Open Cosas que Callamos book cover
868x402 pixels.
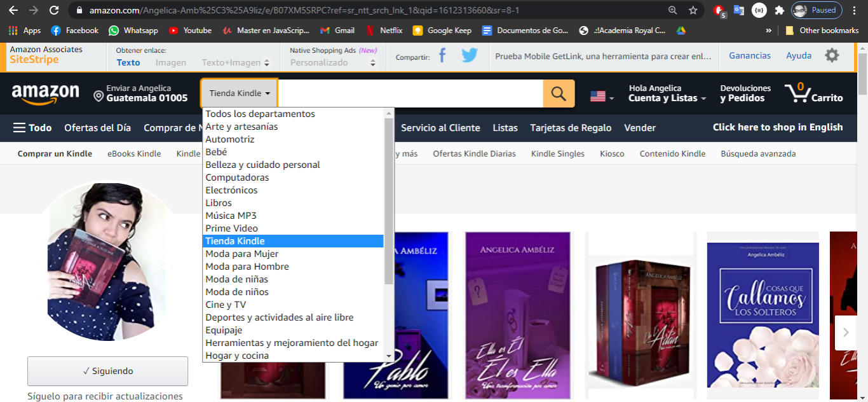tap(762, 315)
